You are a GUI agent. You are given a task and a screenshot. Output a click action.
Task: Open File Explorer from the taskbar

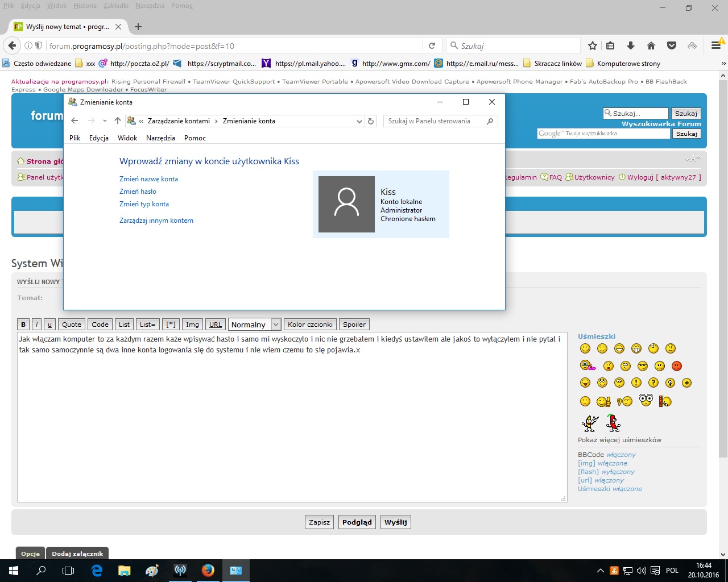point(125,571)
